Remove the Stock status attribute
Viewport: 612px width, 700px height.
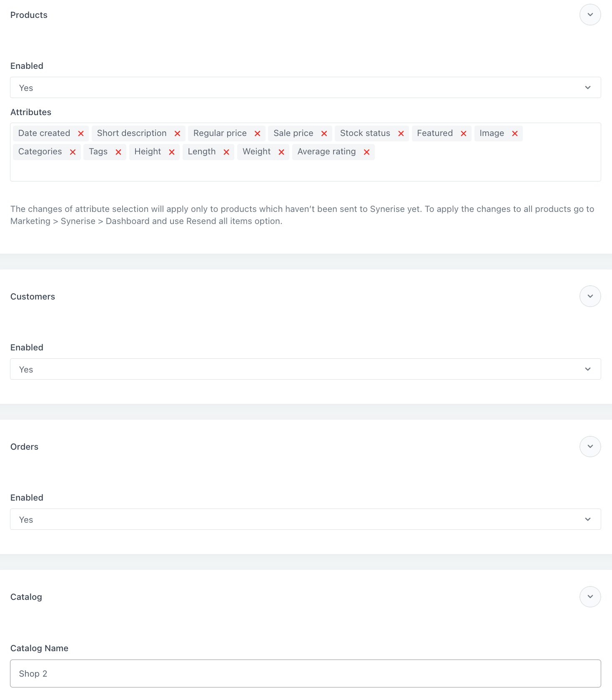click(x=401, y=133)
